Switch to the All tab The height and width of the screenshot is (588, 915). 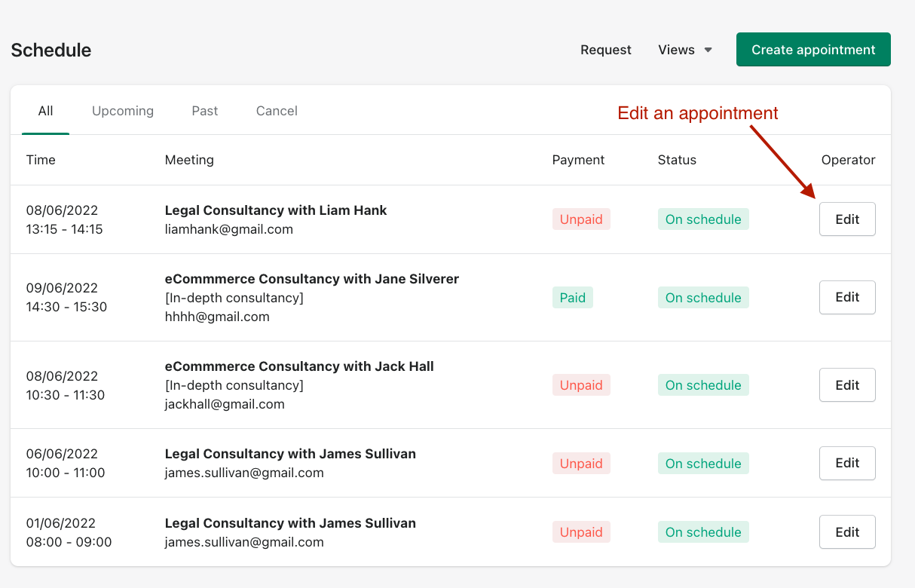(x=46, y=111)
